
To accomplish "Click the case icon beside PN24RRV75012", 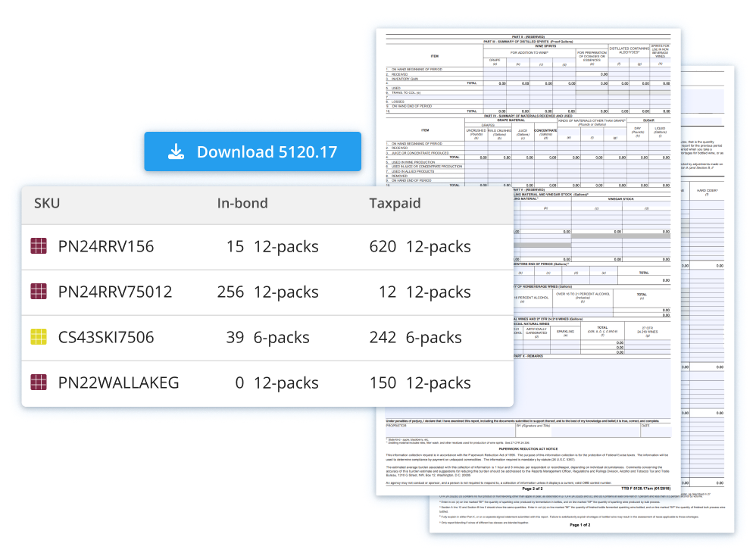I will point(39,292).
